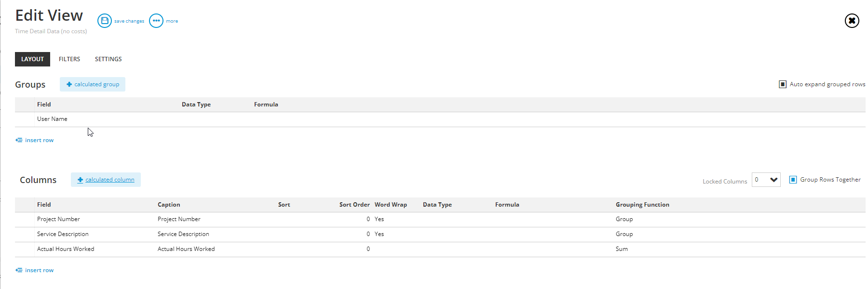Click the Groups insert row icon
The width and height of the screenshot is (868, 289).
pyautogui.click(x=19, y=140)
